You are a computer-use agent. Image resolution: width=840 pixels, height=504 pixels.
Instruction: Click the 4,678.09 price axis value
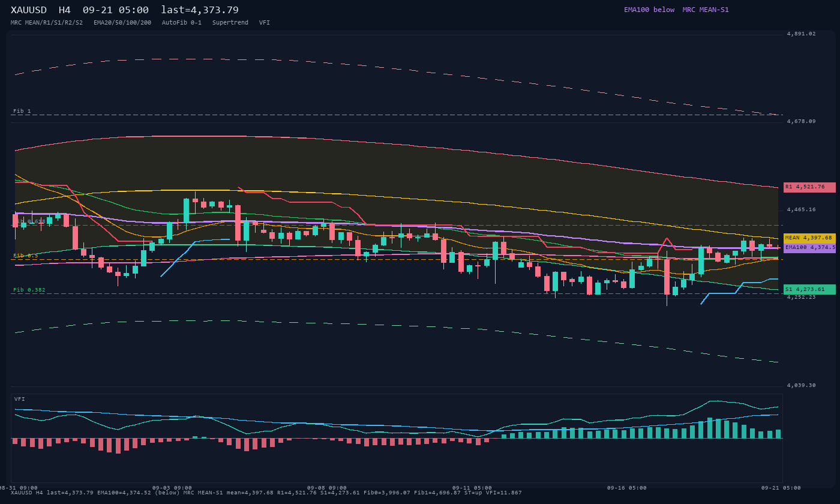click(x=802, y=121)
